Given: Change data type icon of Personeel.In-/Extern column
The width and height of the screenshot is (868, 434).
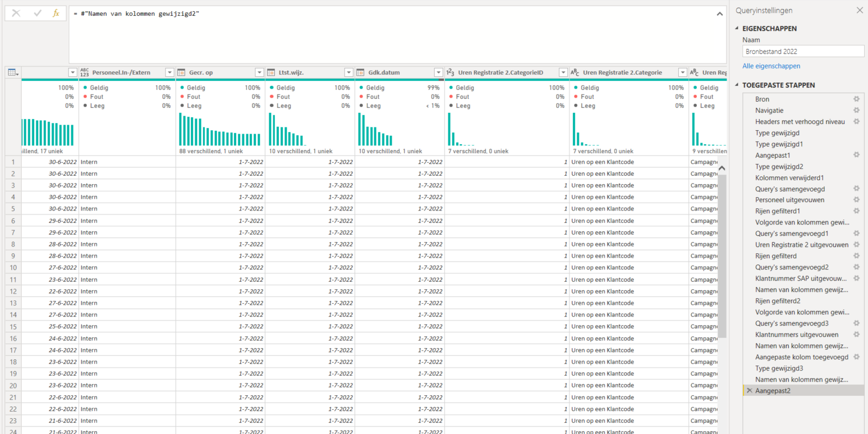Looking at the screenshot, I should [85, 72].
